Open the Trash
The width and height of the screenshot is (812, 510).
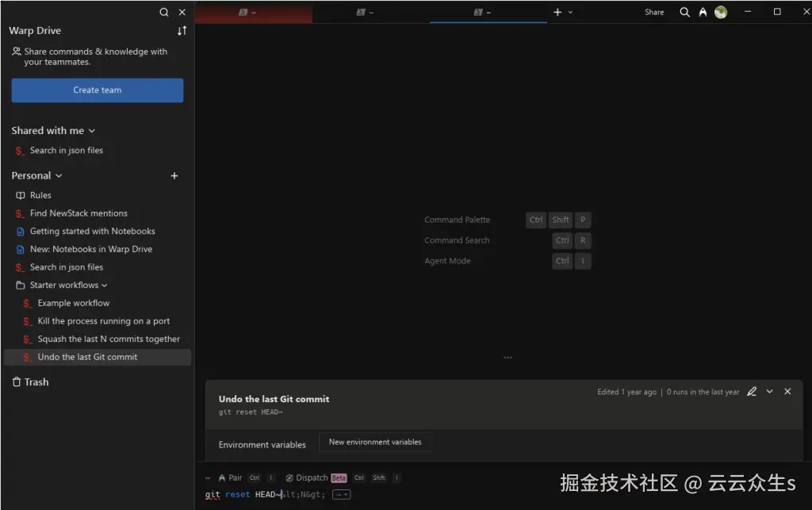tap(31, 382)
